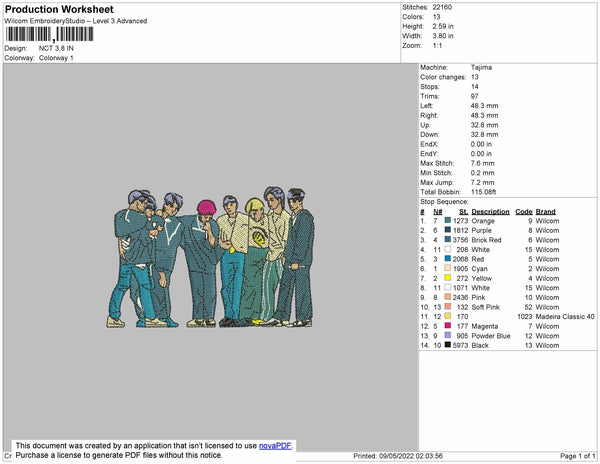
Task: Click the 'Colorway 1' value
Action: pos(56,58)
